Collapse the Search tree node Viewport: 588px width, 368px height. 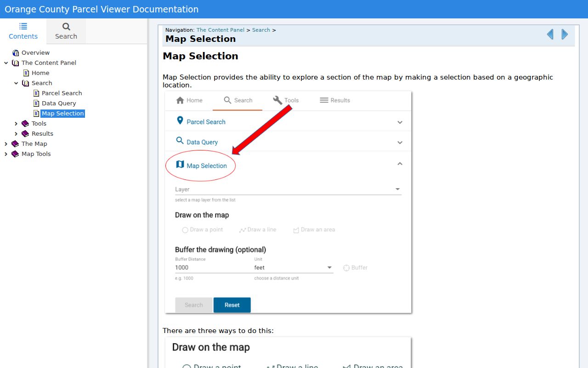pyautogui.click(x=16, y=83)
